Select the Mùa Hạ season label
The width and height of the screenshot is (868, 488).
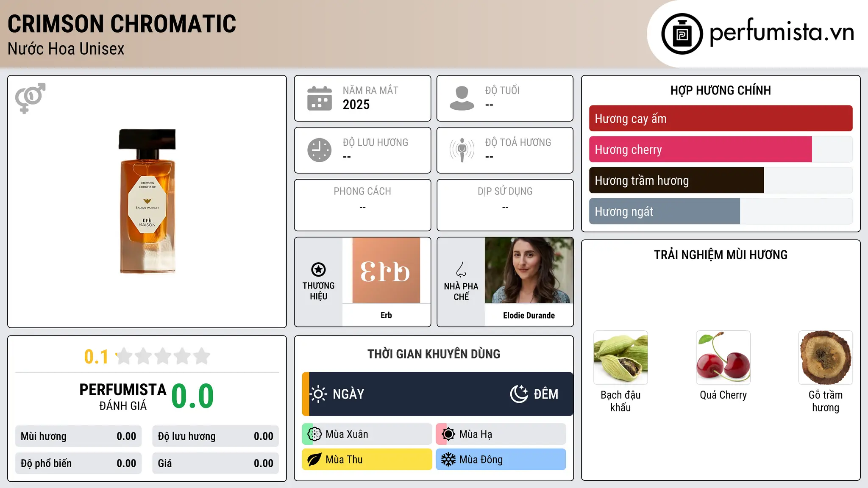pos(476,434)
